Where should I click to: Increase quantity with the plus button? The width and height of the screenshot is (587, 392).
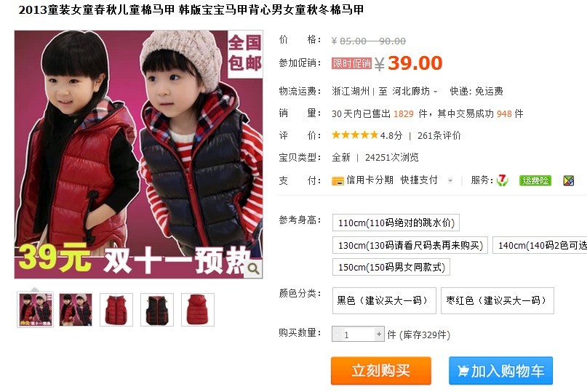pyautogui.click(x=379, y=334)
